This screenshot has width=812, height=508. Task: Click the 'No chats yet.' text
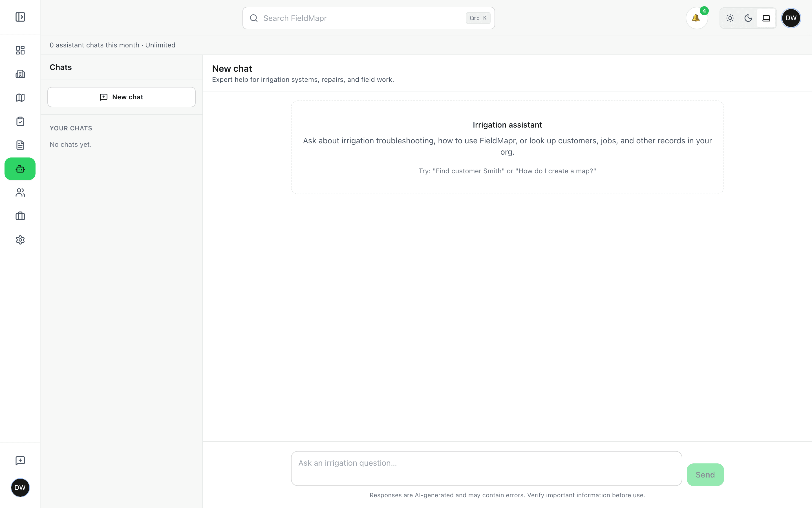tap(70, 144)
